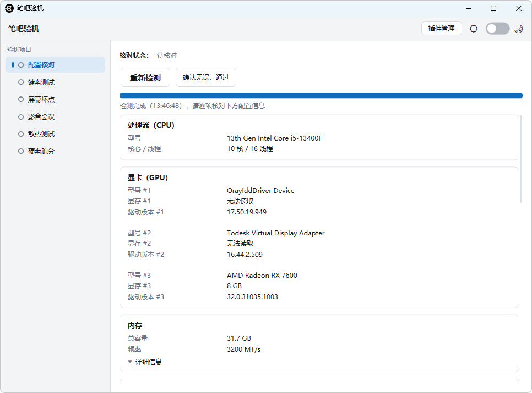Image resolution: width=532 pixels, height=393 pixels.
Task: Click the blue detection progress bar
Action: click(x=321, y=95)
